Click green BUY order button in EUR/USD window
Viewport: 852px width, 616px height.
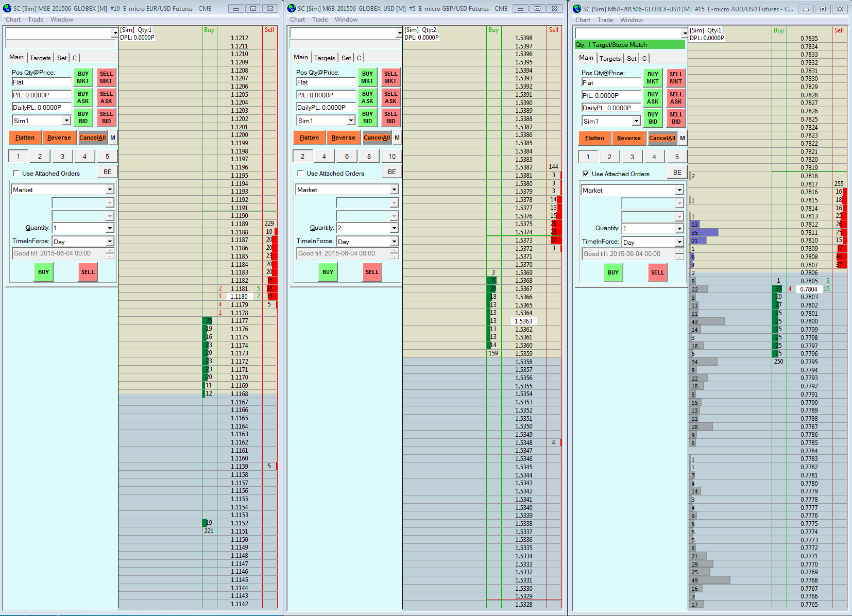coord(43,272)
